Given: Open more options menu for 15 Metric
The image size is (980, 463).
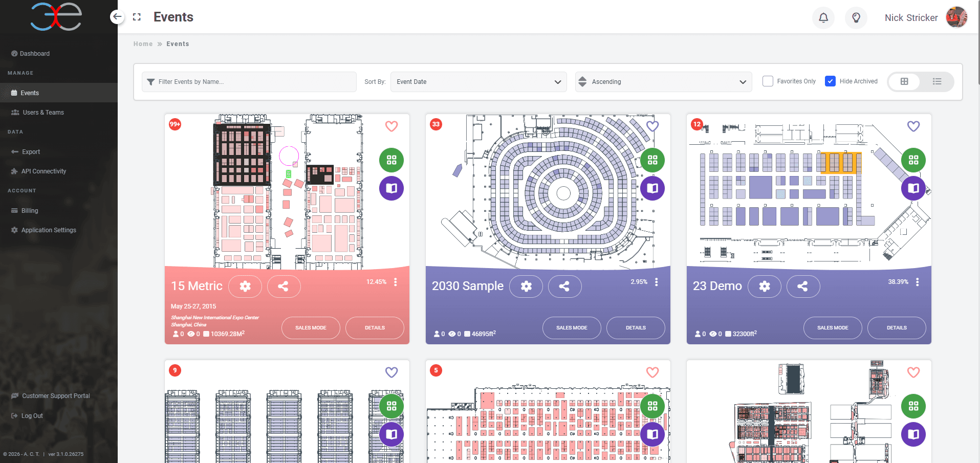Looking at the screenshot, I should tap(396, 282).
